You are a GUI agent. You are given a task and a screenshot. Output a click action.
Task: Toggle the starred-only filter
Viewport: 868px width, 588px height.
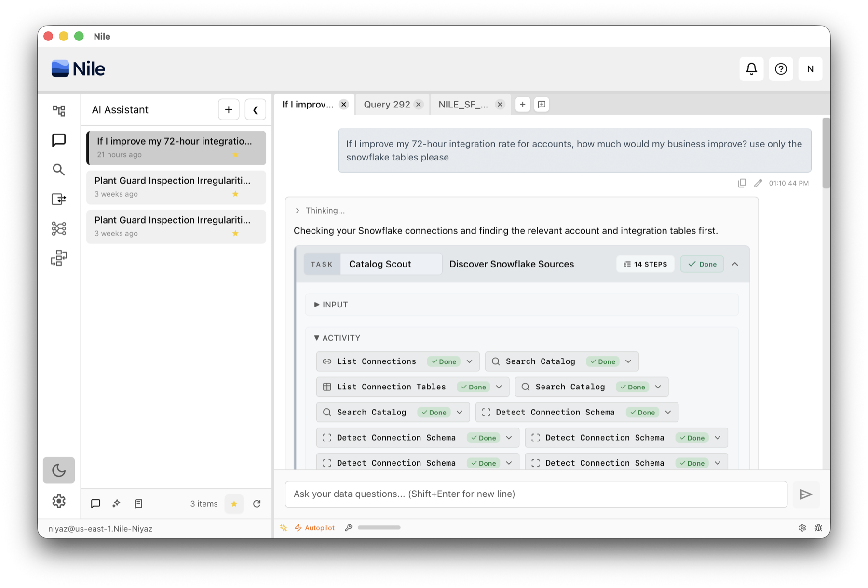tap(234, 504)
